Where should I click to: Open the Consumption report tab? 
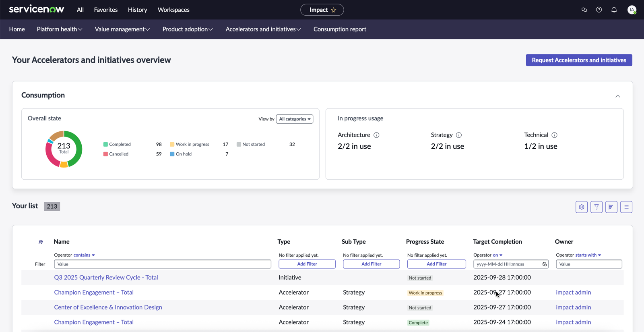340,29
